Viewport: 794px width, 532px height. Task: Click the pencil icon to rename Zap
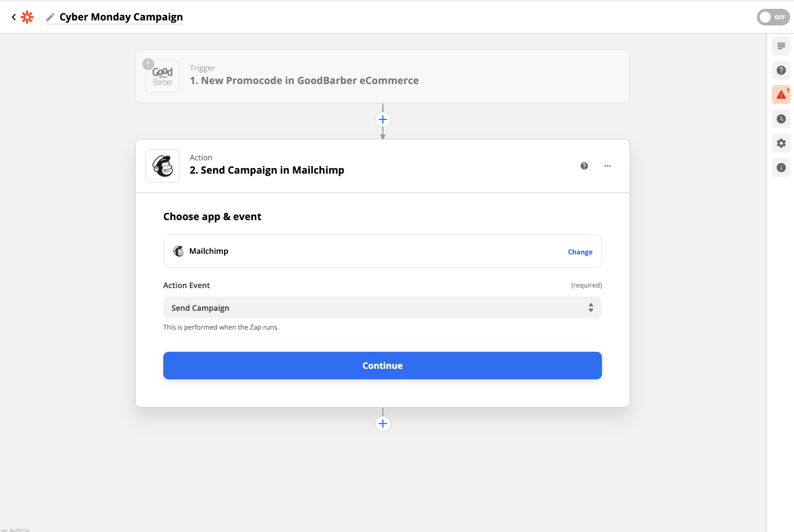[50, 17]
